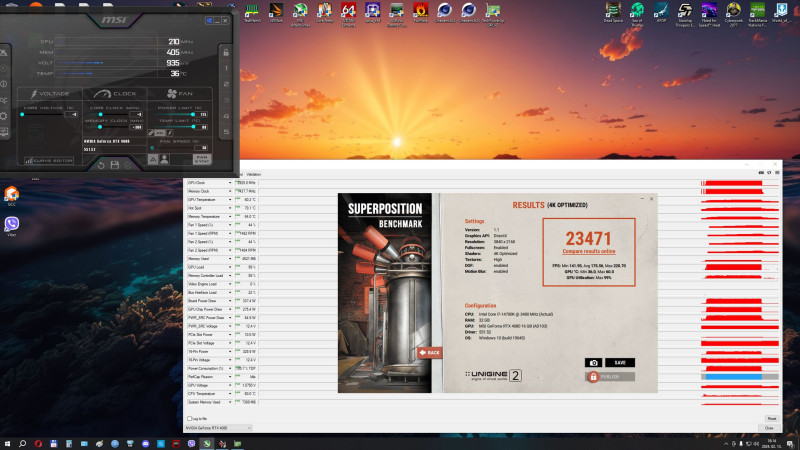
Task: Click the taskbar clock
Action: tap(772, 443)
